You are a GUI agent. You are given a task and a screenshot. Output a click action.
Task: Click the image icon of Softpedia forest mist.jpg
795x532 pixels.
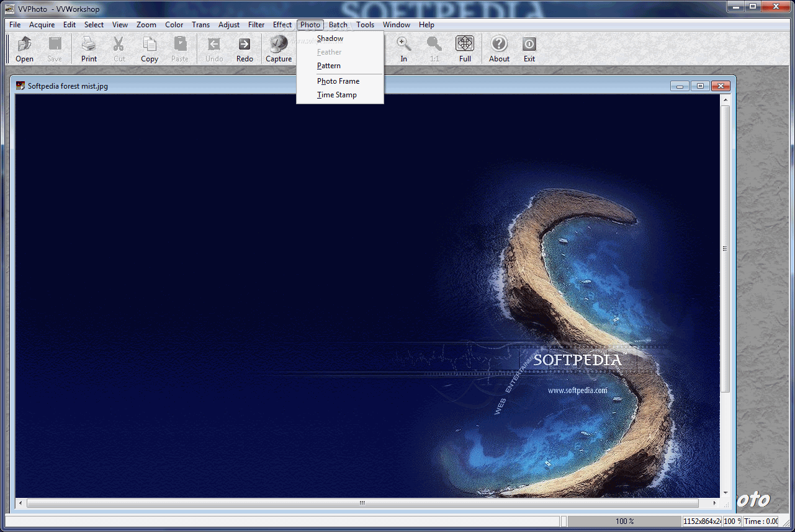click(20, 86)
